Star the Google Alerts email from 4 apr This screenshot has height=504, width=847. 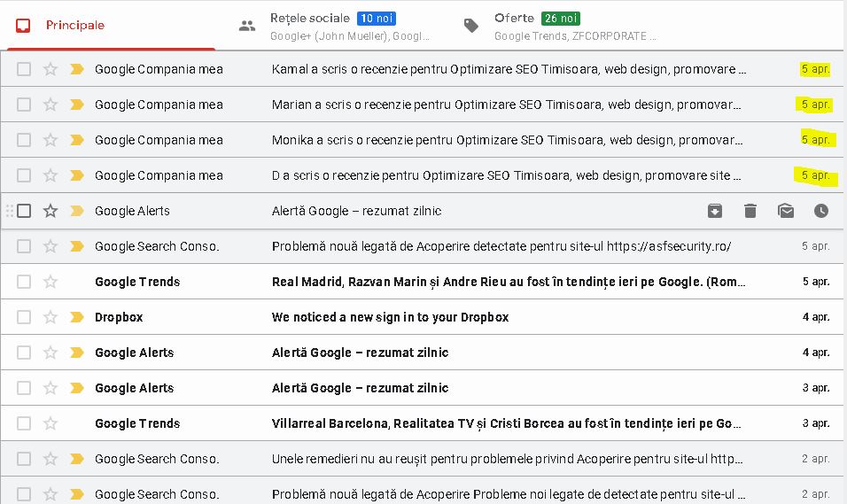51,353
